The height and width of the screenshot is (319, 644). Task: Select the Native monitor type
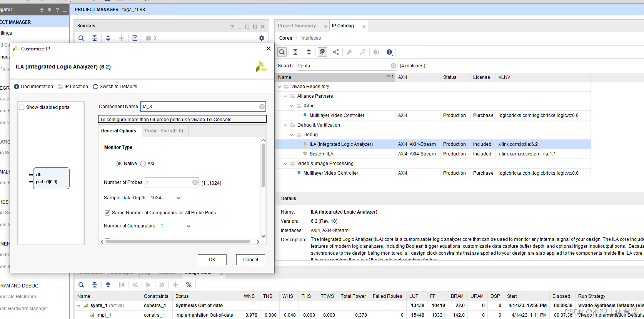point(119,164)
